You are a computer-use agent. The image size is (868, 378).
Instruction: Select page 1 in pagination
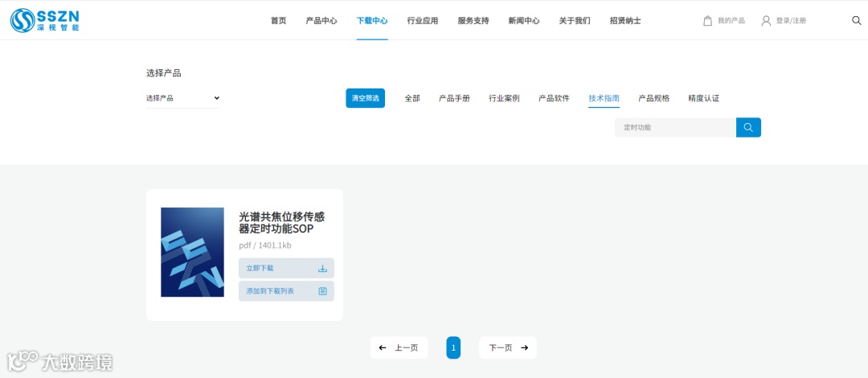tap(453, 348)
